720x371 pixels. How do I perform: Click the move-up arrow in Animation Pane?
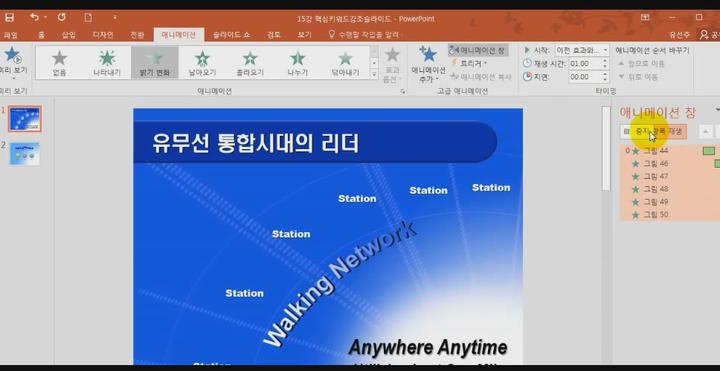706,132
